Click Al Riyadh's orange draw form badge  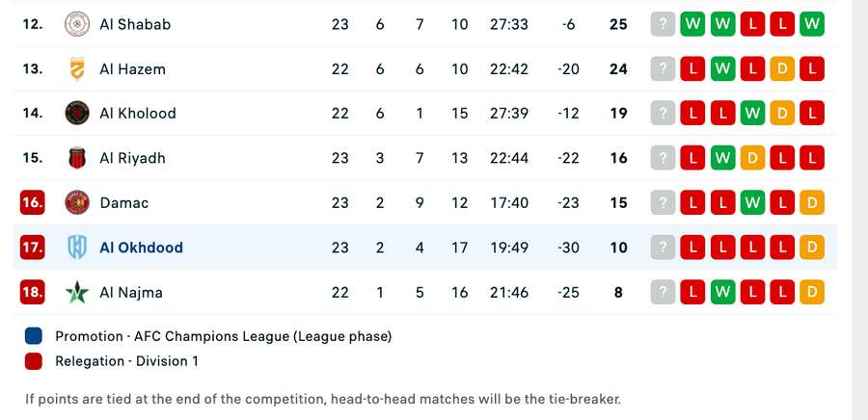752,158
